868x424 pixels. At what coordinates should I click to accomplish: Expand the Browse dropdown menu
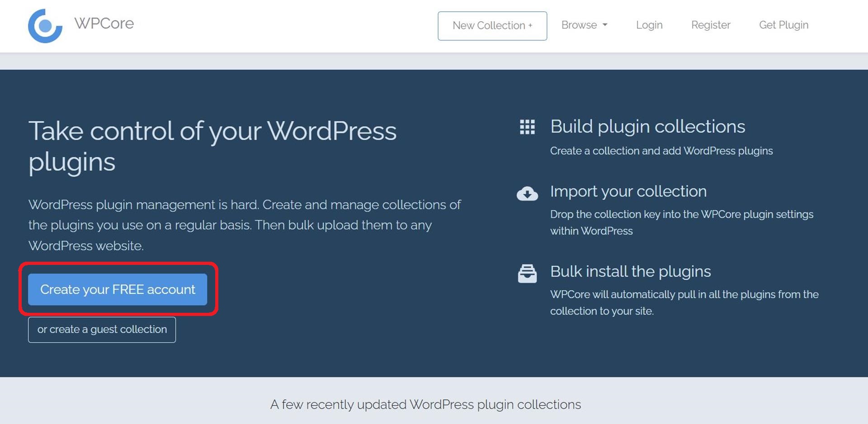point(584,25)
